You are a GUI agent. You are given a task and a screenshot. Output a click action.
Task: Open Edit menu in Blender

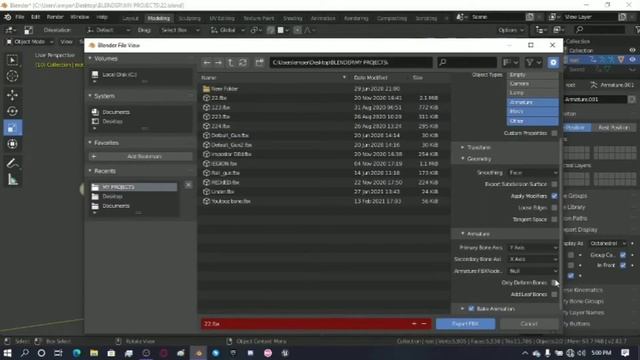[x=36, y=17]
